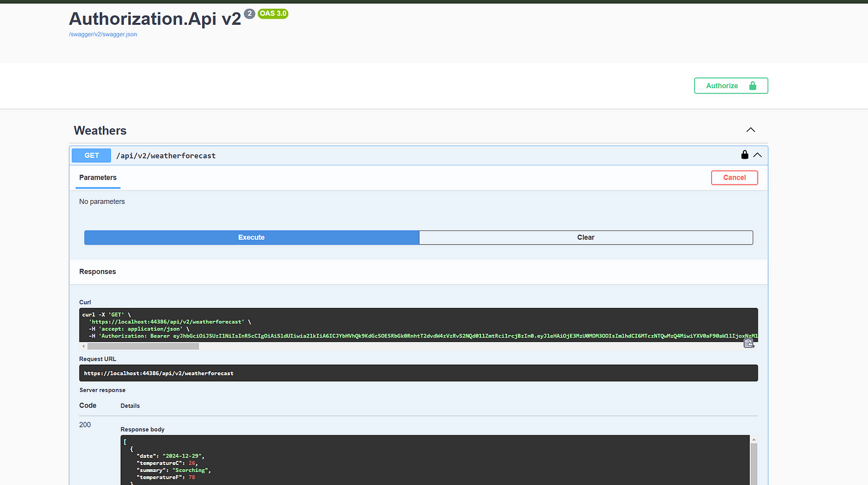This screenshot has width=868, height=485.
Task: Click left arrow of curl scrollbar
Action: click(83, 346)
